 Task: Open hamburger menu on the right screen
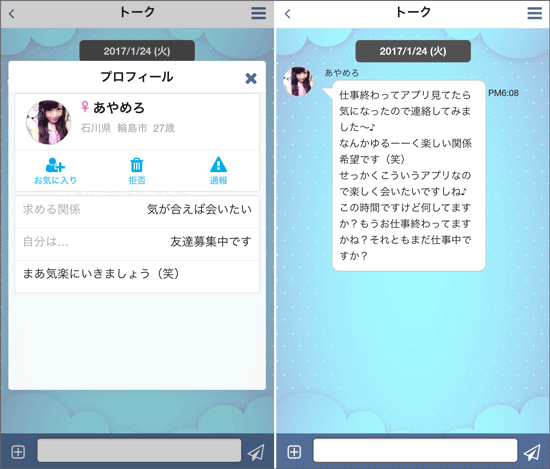pos(535,13)
